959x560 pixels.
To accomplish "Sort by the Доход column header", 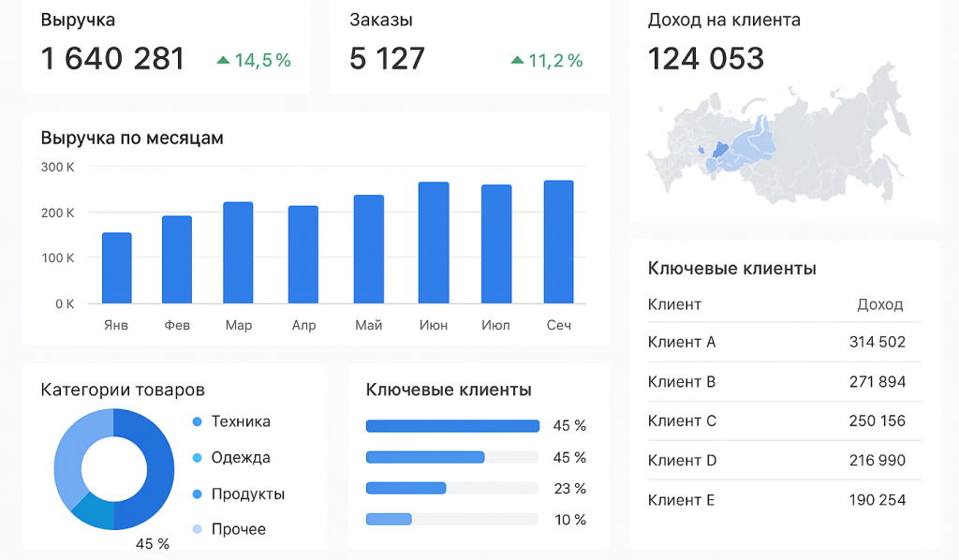I will 880,304.
